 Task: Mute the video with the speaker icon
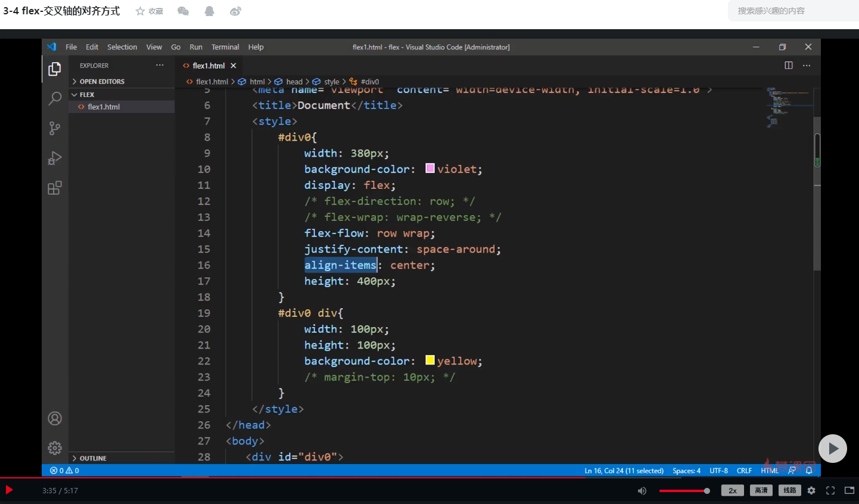tap(642, 491)
